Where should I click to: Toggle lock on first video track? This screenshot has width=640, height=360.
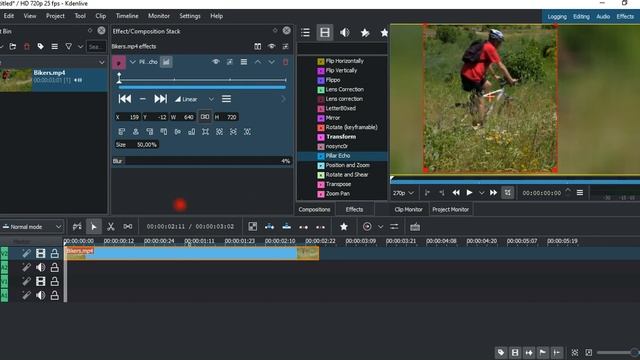[54, 253]
